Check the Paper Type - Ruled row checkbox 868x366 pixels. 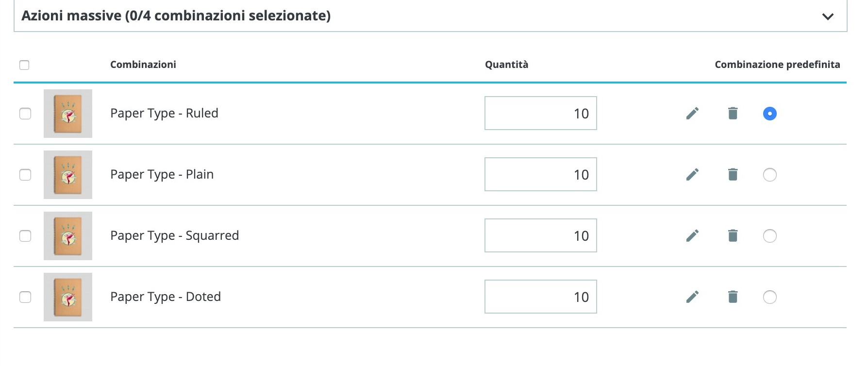coord(25,114)
